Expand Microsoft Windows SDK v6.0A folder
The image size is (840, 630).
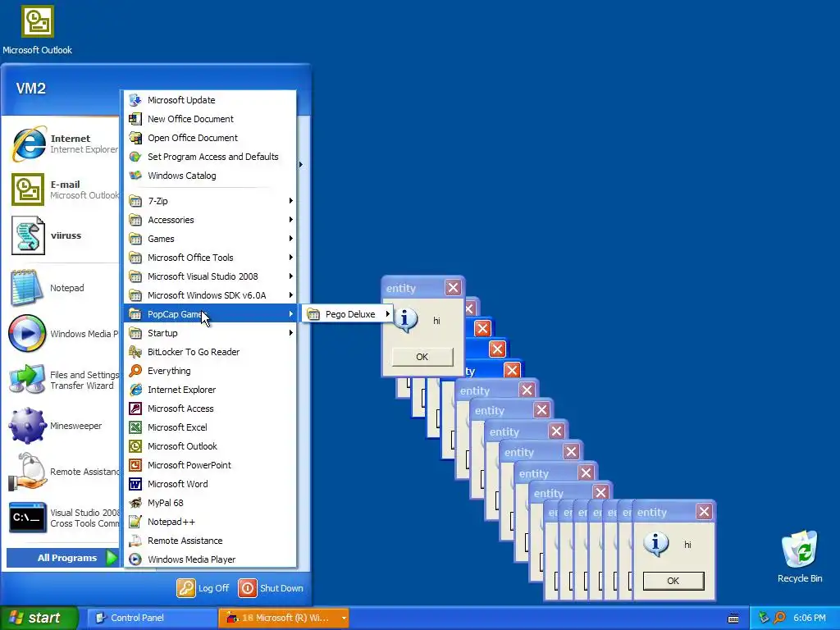(x=210, y=295)
